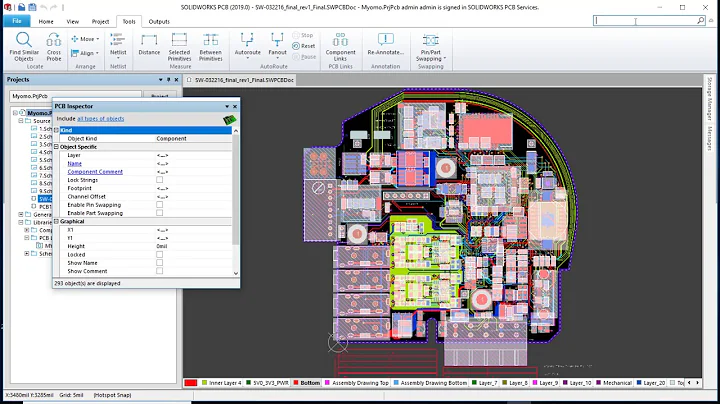Collapse the Object Specific section
This screenshot has height=404, width=720.
pyautogui.click(x=56, y=147)
